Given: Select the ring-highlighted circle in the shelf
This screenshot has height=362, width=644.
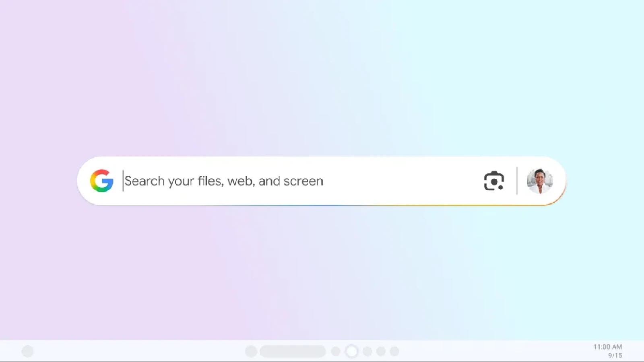Looking at the screenshot, I should tap(351, 351).
